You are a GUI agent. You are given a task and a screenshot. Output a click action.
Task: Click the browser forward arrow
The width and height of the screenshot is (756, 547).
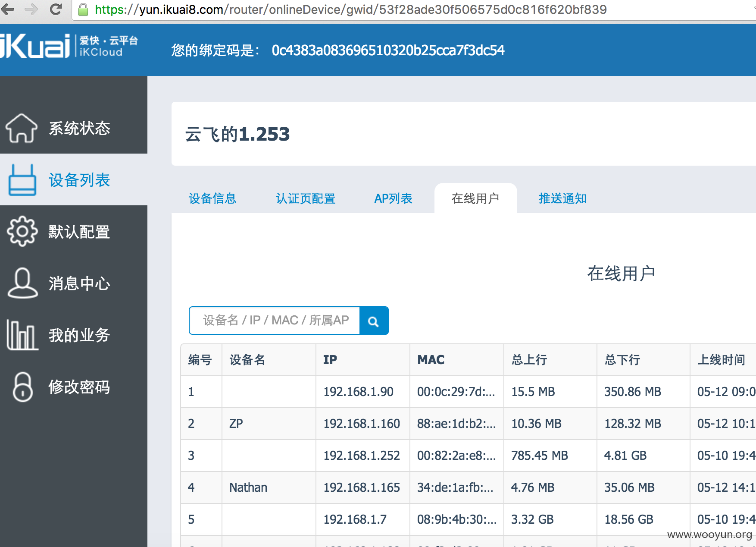coord(31,9)
